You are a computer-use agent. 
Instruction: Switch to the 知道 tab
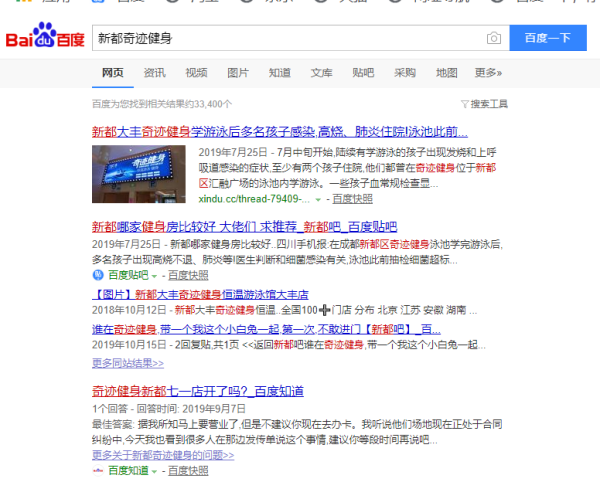[x=280, y=73]
